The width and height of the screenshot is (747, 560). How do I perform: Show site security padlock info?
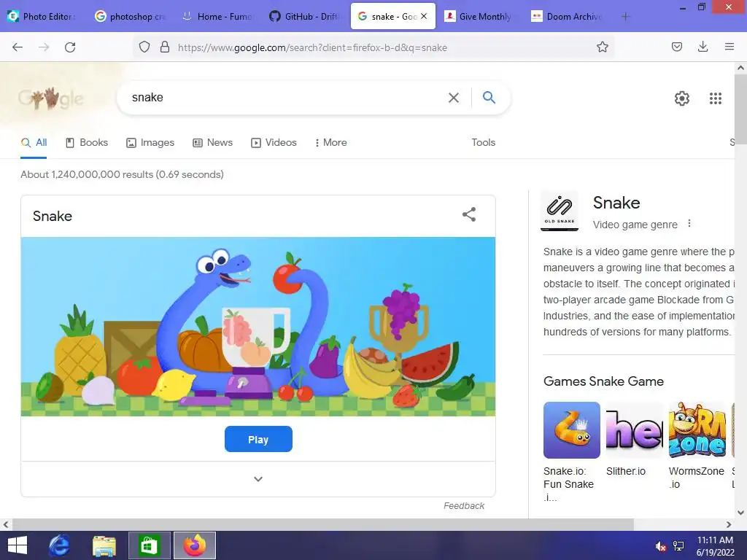tap(165, 47)
